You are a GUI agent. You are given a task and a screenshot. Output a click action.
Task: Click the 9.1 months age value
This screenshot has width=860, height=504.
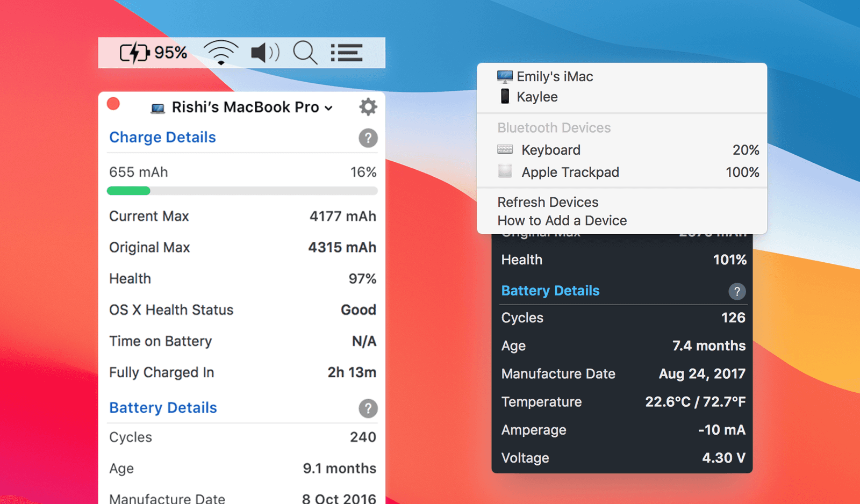tap(340, 468)
